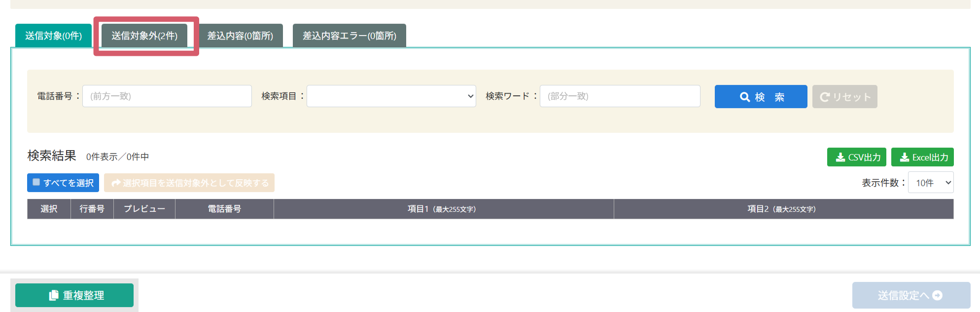Click the 重複整理 button
Viewport: 980px width, 312px height.
[x=74, y=295]
